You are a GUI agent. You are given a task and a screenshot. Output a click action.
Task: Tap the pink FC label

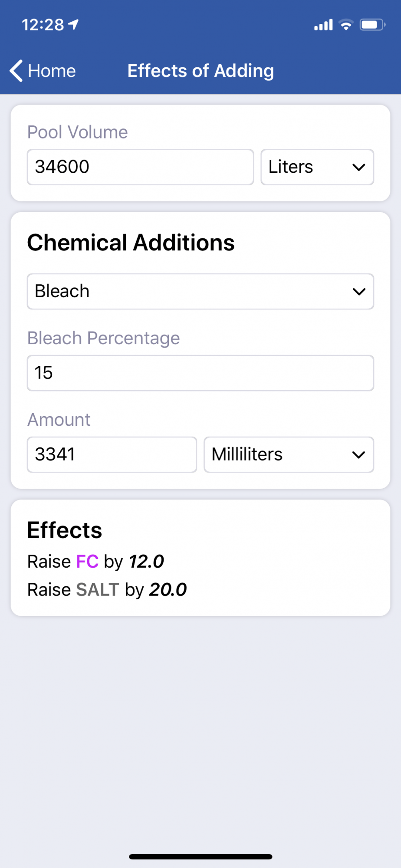(87, 562)
